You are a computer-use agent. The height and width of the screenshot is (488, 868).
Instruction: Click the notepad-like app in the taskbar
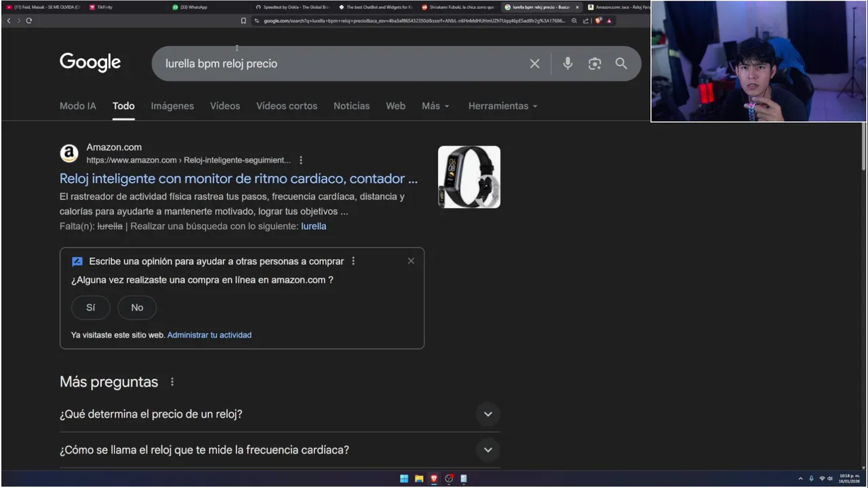464,479
